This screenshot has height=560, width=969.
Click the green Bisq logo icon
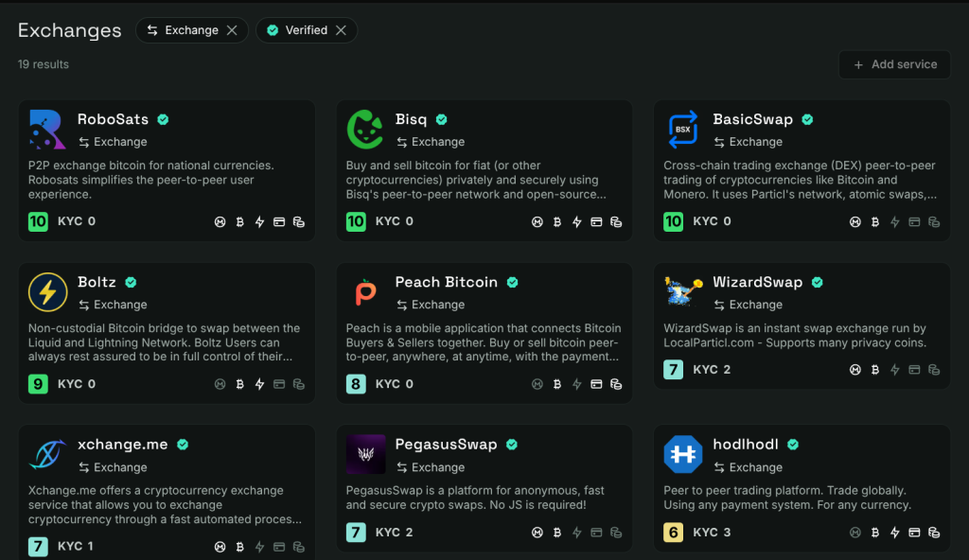pyautogui.click(x=365, y=130)
